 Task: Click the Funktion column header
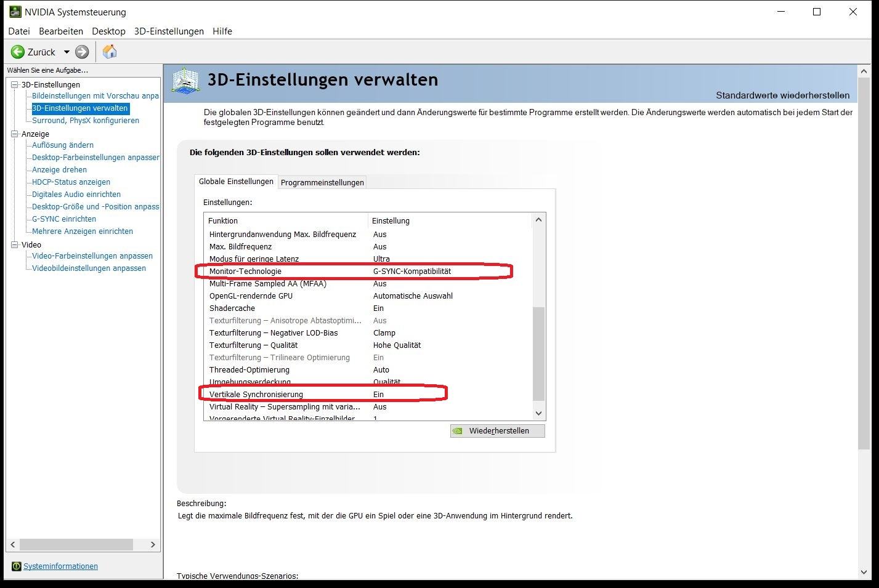286,220
